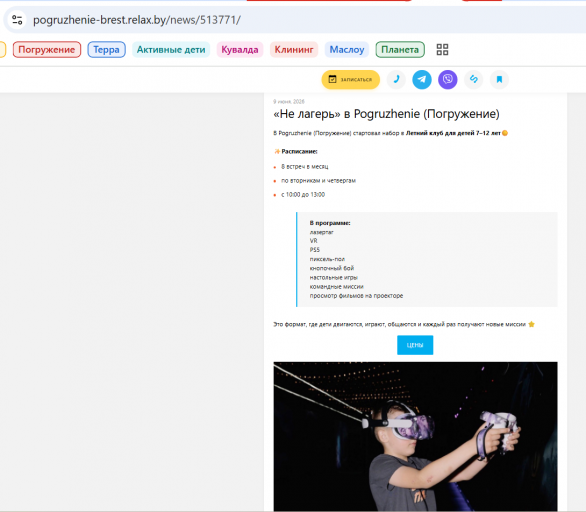The height and width of the screenshot is (512, 586).
Task: Click the 'VR' program line
Action: click(x=314, y=241)
